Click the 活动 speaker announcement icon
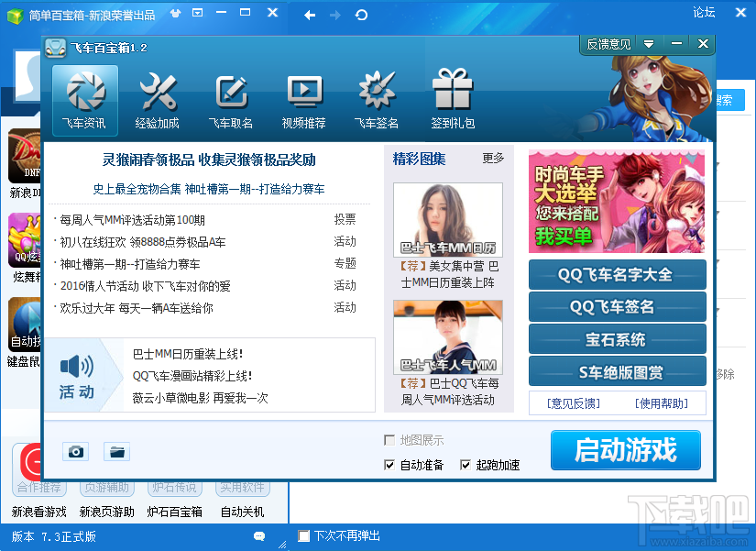756x551 pixels. [77, 375]
